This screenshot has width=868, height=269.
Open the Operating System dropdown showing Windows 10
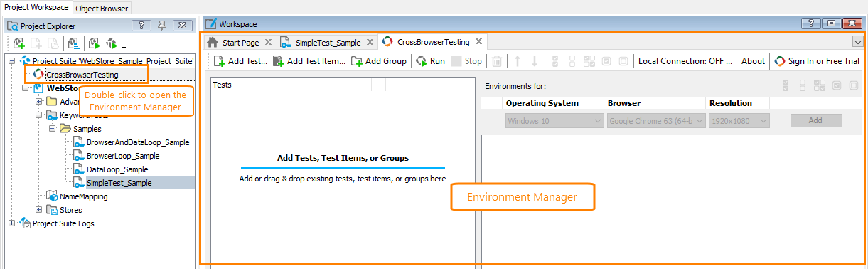coord(554,121)
